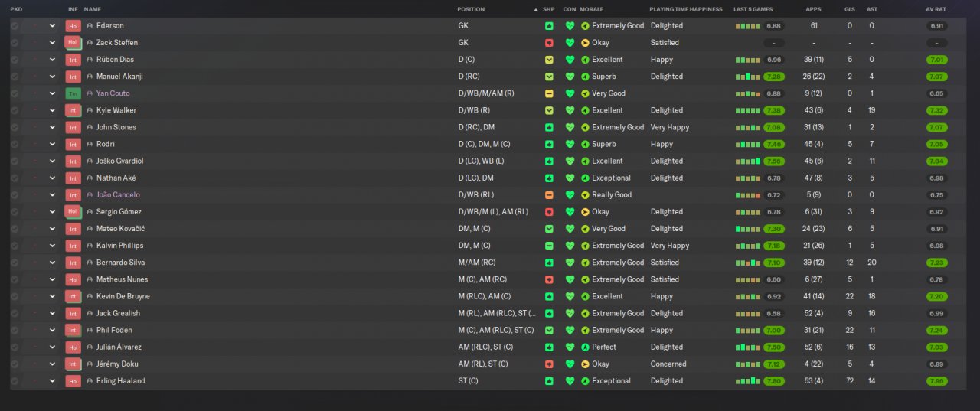Sort the list by the POSITION column header
Viewport: 980px width, 411px height.
[471, 9]
